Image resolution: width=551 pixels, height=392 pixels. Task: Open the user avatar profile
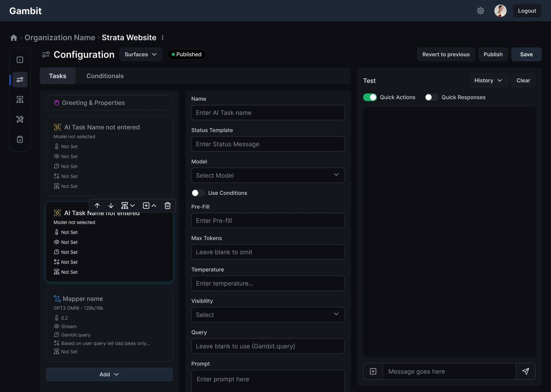pos(500,11)
